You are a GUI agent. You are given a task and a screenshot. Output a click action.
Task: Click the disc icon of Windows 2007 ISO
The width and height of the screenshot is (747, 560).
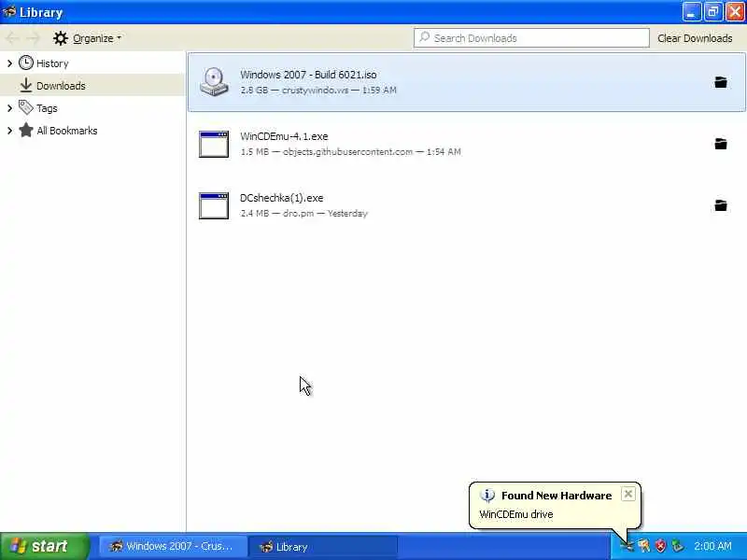point(214,82)
